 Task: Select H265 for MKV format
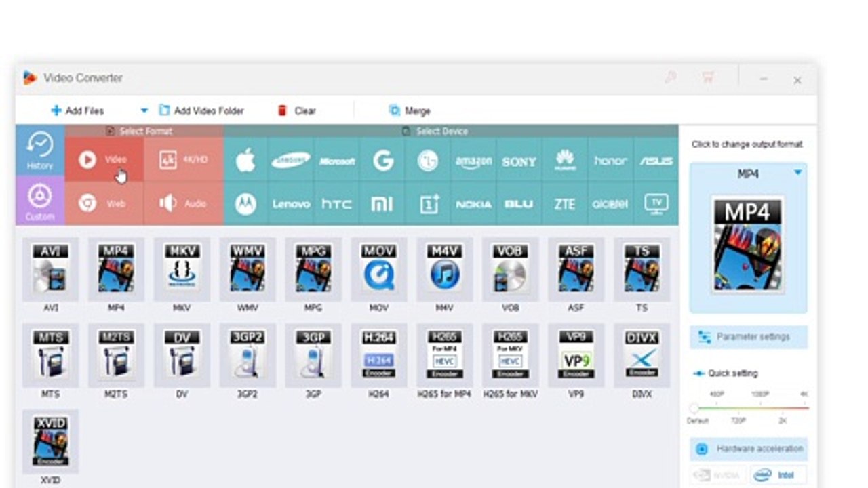(x=510, y=354)
